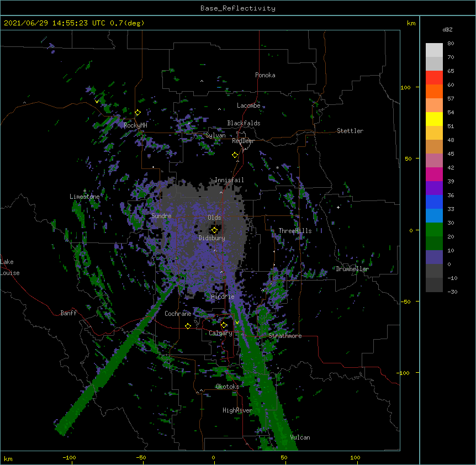Click the yellow diamond marker above Calgary
This screenshot has height=465, width=476.
[x=224, y=325]
